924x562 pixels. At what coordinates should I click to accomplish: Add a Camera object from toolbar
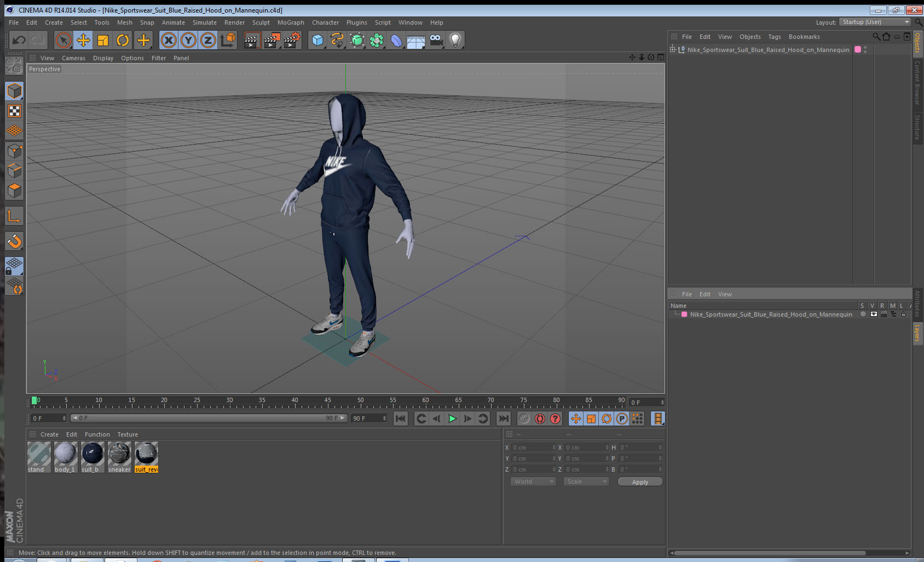[x=436, y=40]
